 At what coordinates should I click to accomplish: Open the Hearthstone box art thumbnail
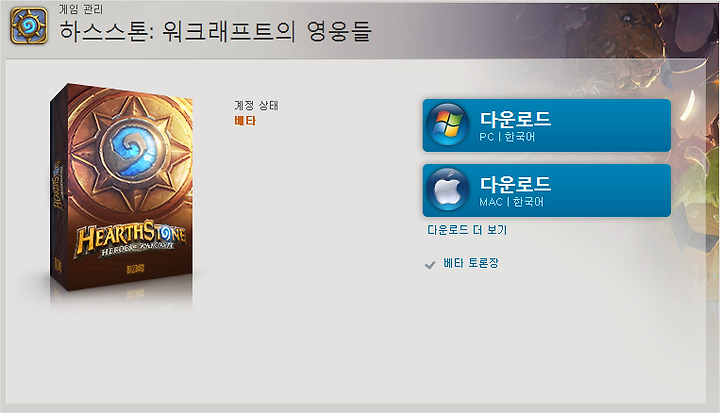pos(121,187)
